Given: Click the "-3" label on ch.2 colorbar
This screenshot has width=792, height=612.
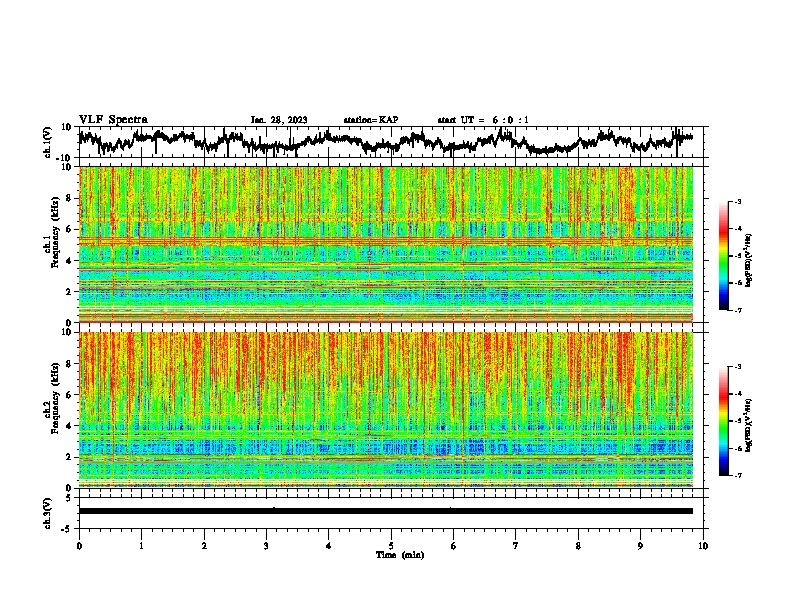Looking at the screenshot, I should click(x=737, y=367).
